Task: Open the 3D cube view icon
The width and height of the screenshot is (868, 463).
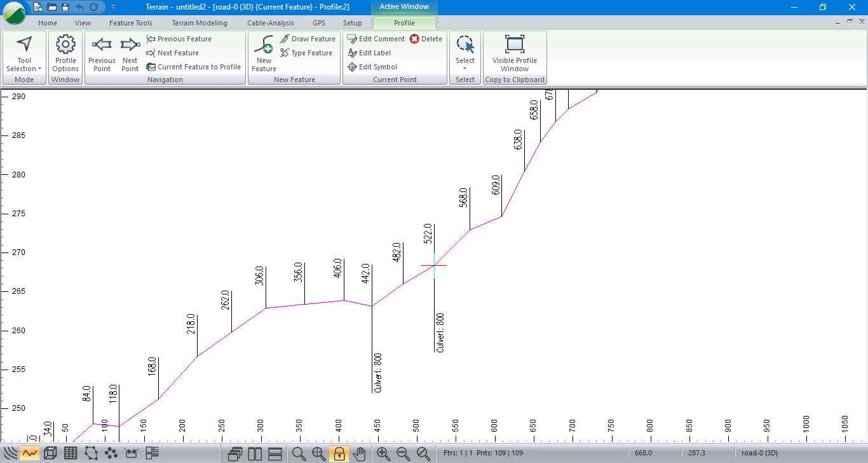Action: tap(50, 453)
